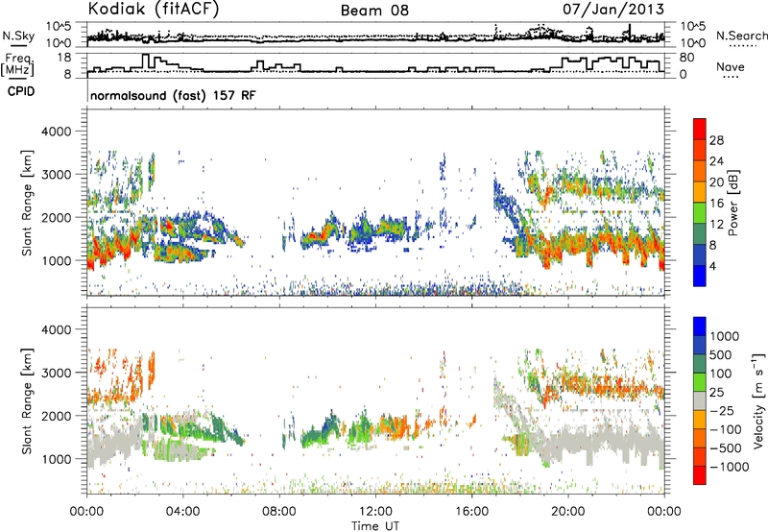Click 'normalsound (fast) 157 RF' text
The width and height of the screenshot is (768, 532).
coord(173,95)
